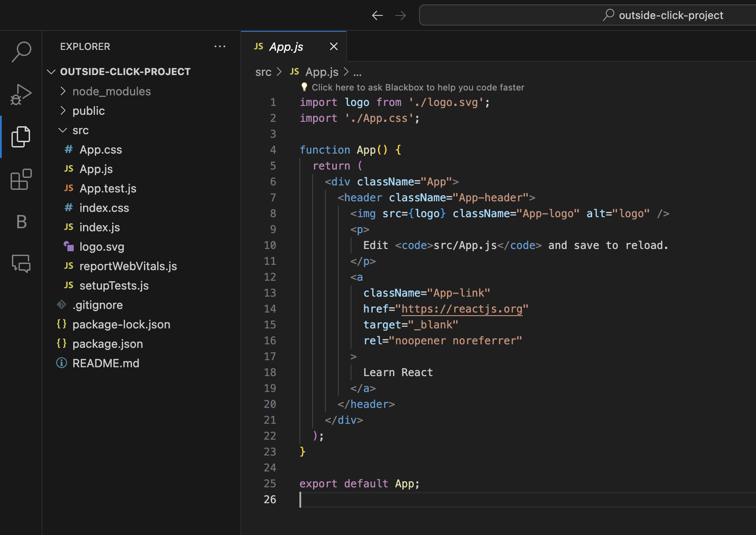The image size is (756, 535).
Task: Select the Explorer files icon
Action: pos(21,136)
